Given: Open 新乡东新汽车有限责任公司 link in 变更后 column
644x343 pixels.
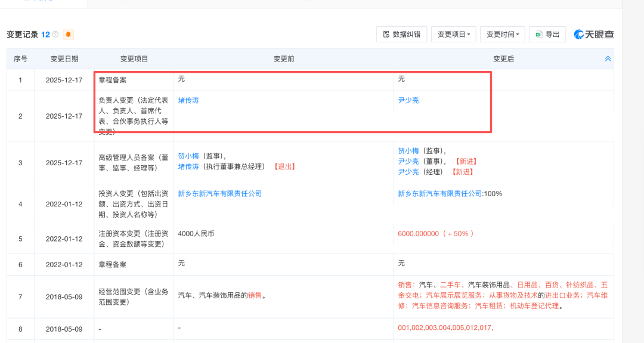Looking at the screenshot, I should click(x=439, y=194).
